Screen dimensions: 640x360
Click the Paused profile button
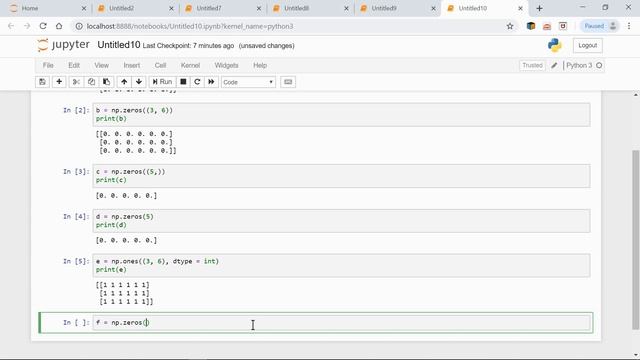[x=600, y=26]
